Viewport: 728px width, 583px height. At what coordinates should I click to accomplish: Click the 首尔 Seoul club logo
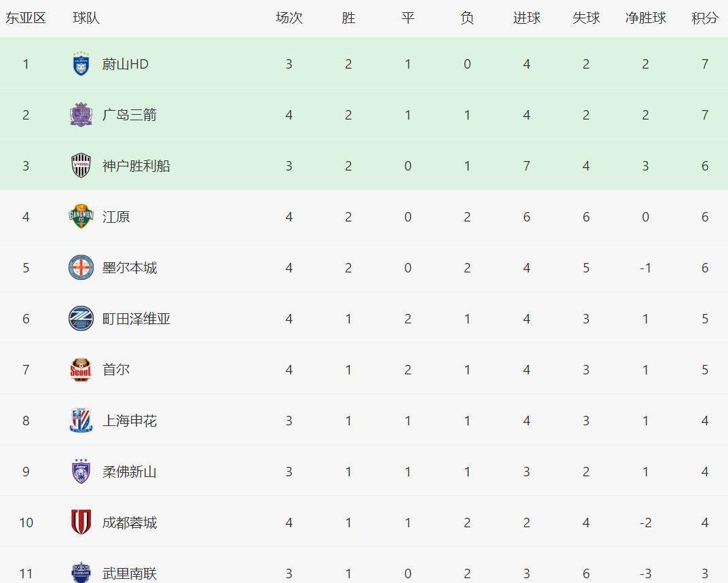[81, 370]
